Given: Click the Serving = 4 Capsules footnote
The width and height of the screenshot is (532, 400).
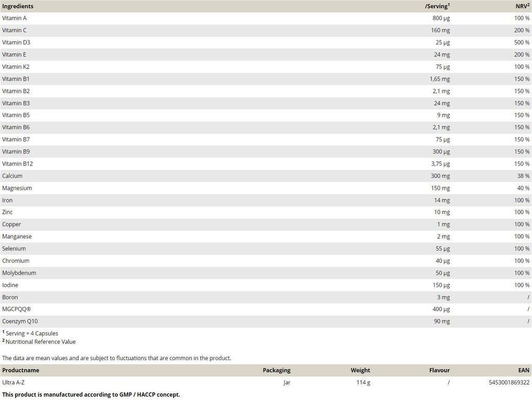Looking at the screenshot, I should (x=32, y=333).
